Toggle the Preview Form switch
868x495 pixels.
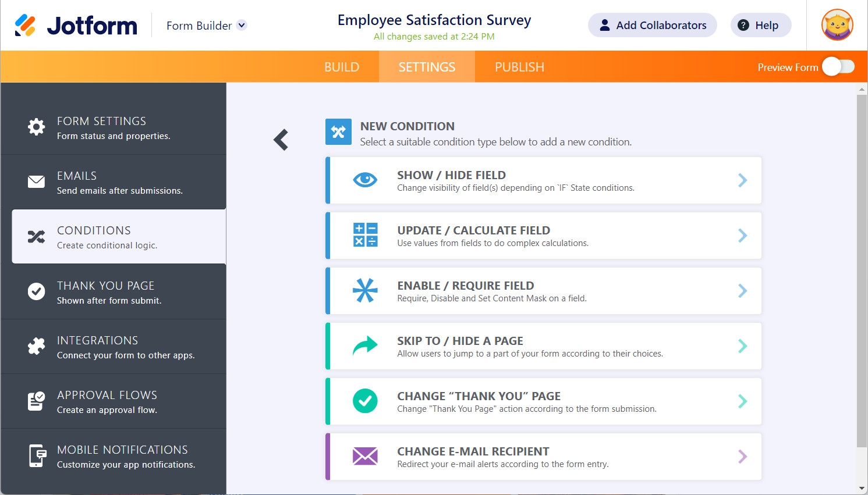coord(838,67)
